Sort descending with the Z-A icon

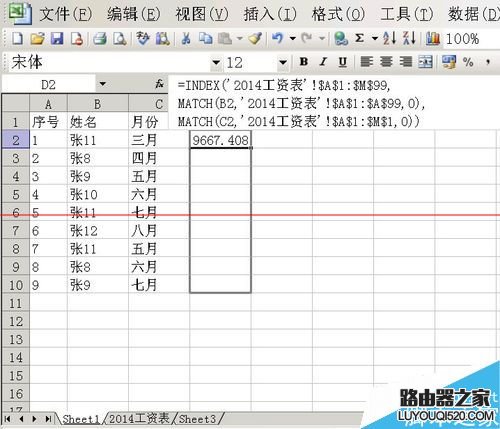(409, 39)
